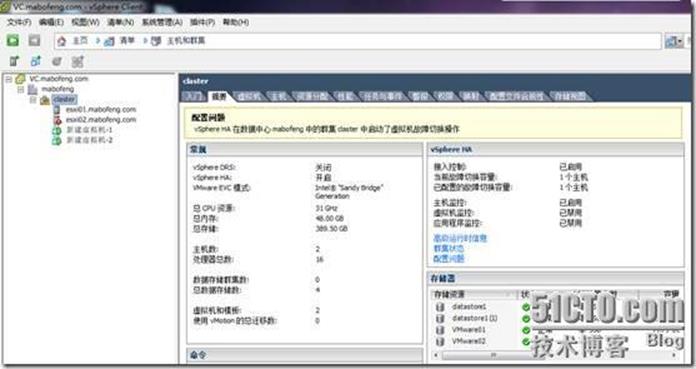Open the 资源分配 tab
The image size is (696, 369).
point(312,96)
